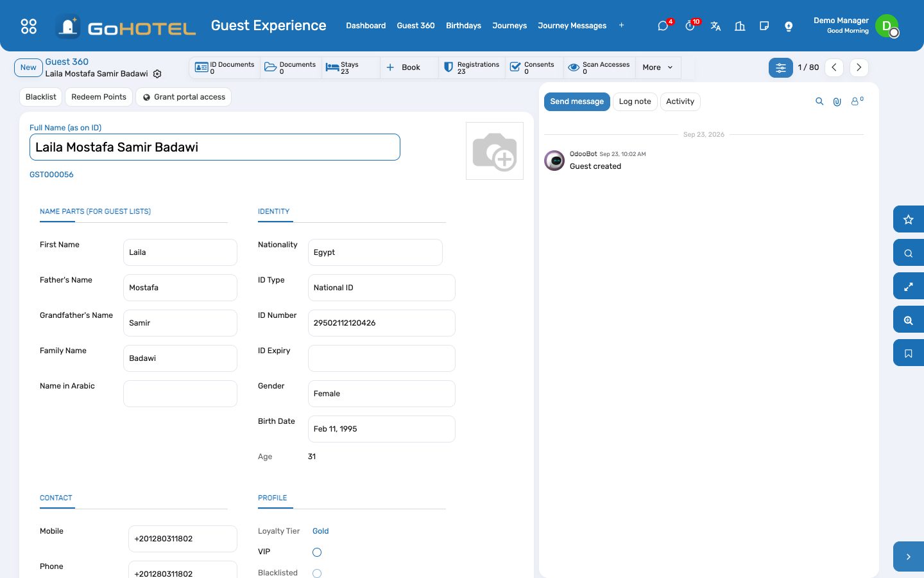Click the lightbulb tips icon
924x578 pixels.
pos(789,26)
